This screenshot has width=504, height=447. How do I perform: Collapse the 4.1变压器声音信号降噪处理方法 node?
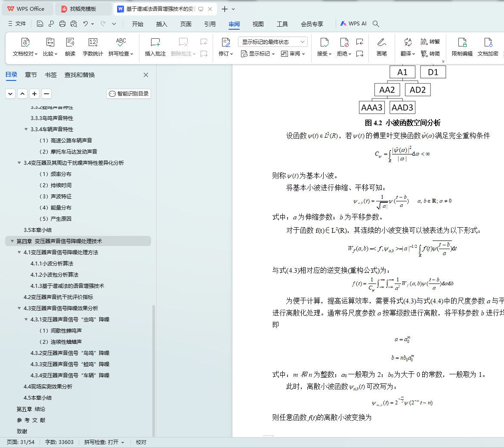[x=19, y=252]
